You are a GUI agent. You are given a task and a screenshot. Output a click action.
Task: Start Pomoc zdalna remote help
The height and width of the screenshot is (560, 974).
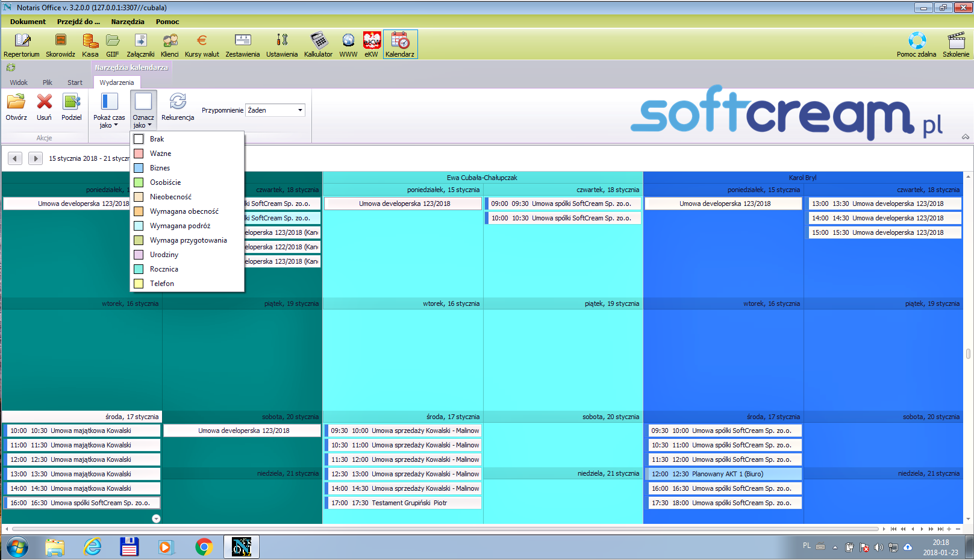point(916,45)
